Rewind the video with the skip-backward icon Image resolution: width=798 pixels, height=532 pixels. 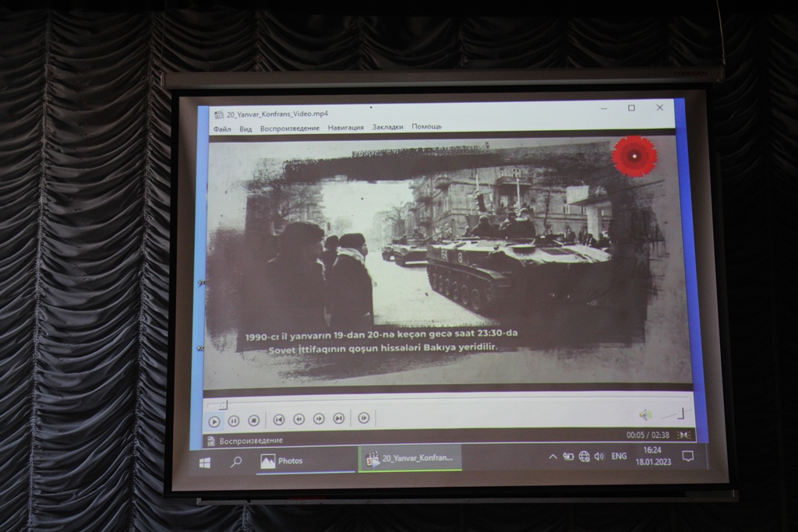298,419
